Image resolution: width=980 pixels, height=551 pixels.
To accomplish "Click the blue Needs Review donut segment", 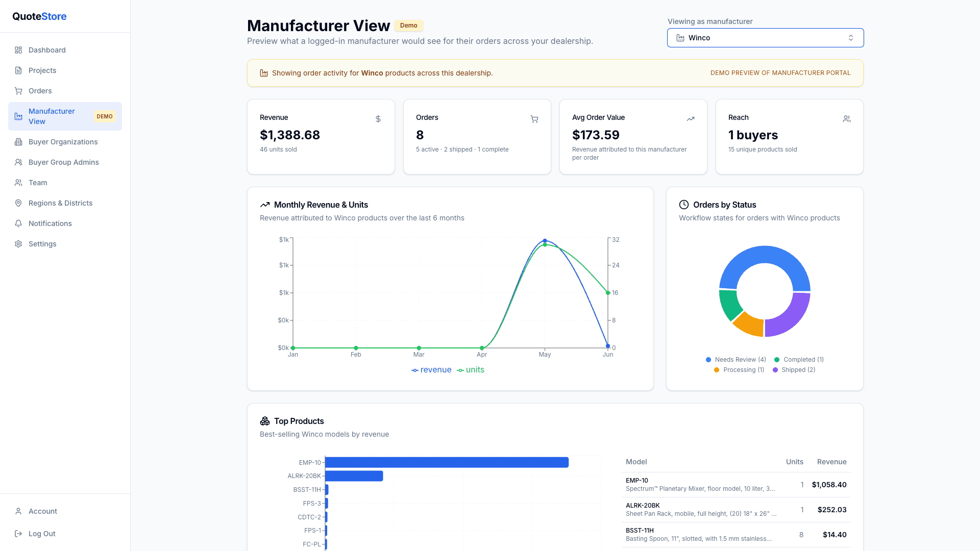I will click(765, 255).
